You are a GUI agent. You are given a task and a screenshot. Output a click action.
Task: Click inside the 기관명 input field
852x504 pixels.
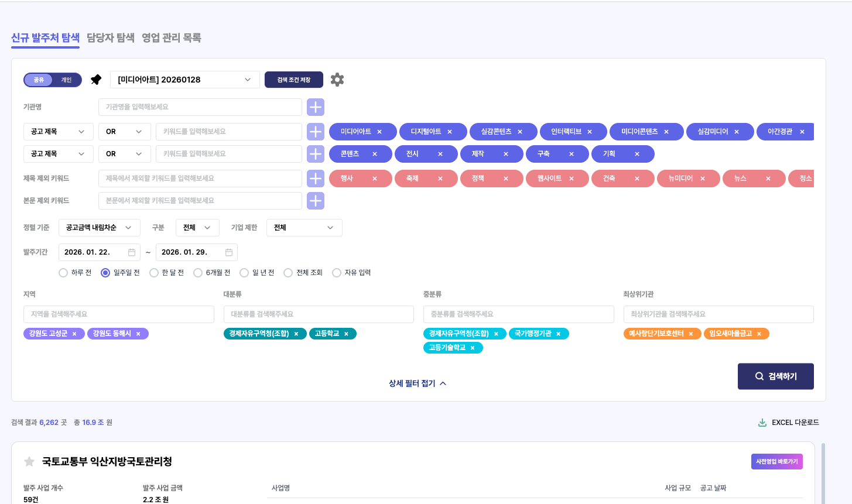pyautogui.click(x=200, y=107)
